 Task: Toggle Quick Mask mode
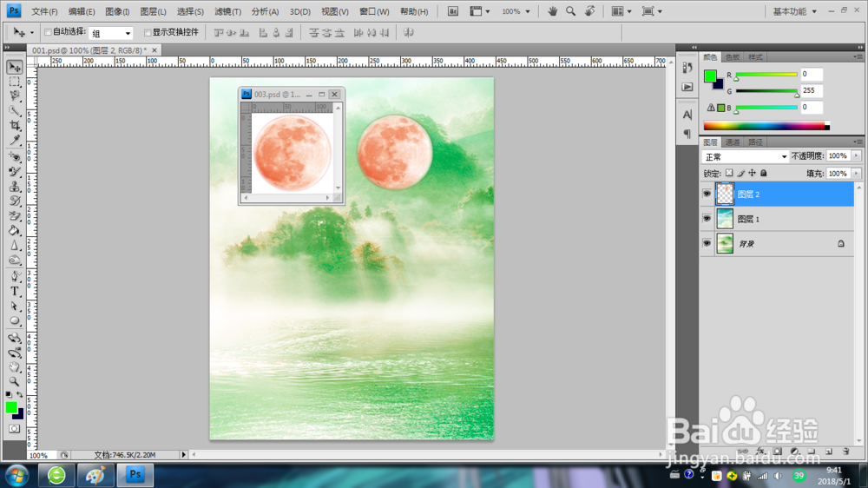[15, 429]
